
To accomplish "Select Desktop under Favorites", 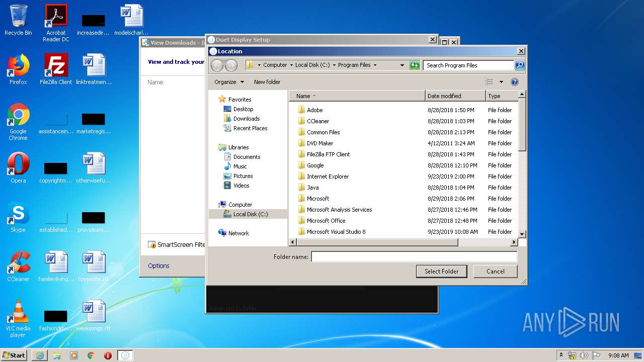I will click(243, 109).
